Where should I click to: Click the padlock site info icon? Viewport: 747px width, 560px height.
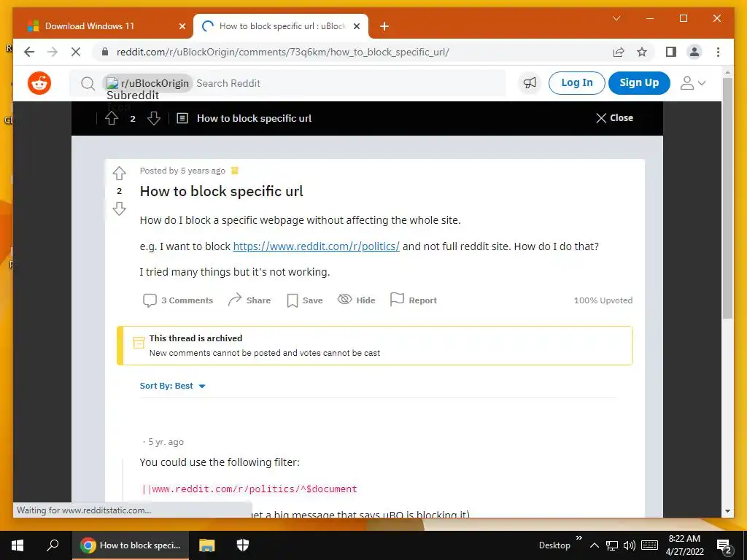(x=105, y=52)
